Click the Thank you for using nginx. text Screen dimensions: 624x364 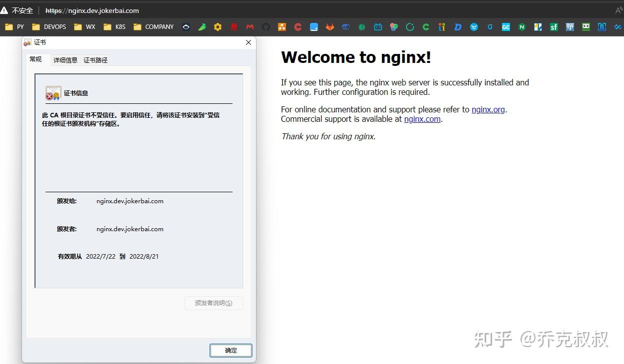(328, 136)
